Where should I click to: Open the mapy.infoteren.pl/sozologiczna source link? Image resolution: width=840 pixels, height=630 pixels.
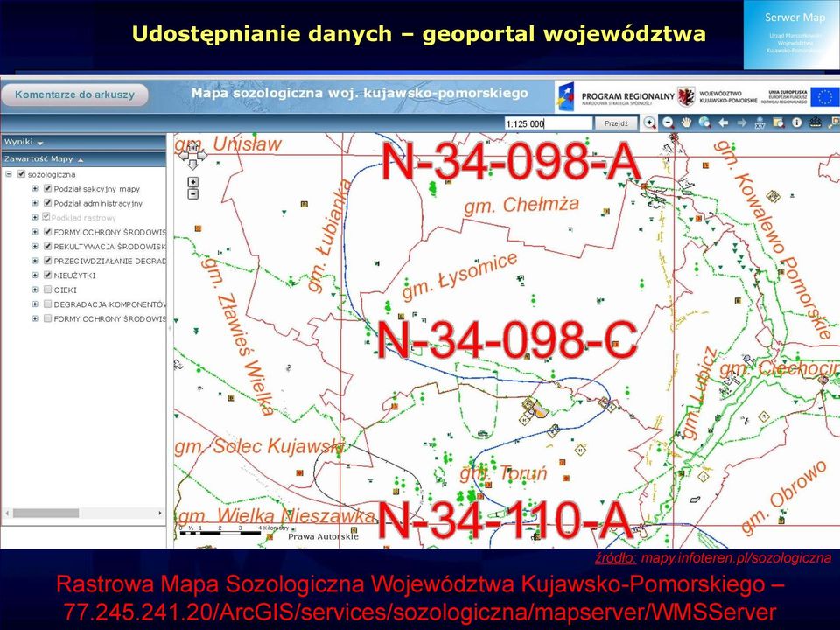[736, 558]
